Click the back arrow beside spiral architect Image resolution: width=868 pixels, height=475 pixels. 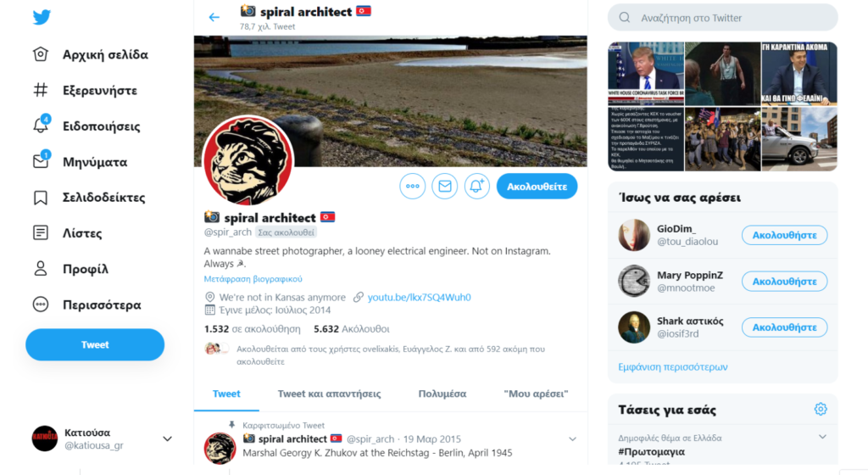tap(214, 17)
